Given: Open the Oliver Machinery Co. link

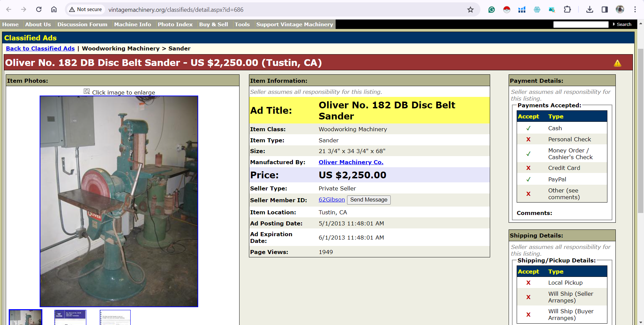Looking at the screenshot, I should click(x=351, y=162).
